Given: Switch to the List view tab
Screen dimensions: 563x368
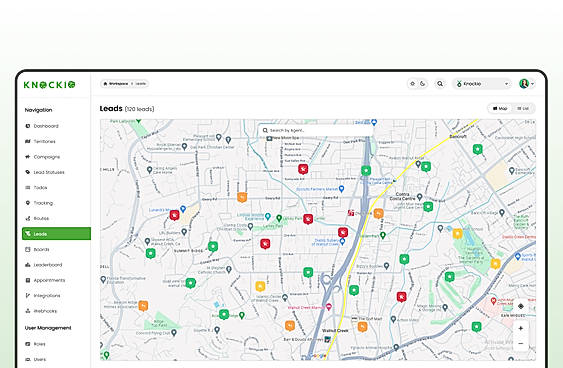Looking at the screenshot, I should click(x=523, y=108).
